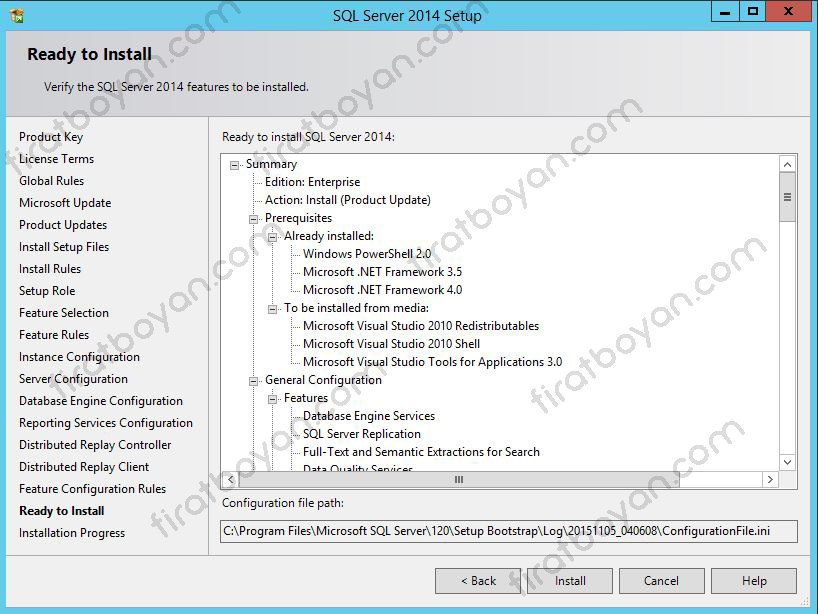Click inside the configuration file path field
818x614 pixels.
point(509,531)
